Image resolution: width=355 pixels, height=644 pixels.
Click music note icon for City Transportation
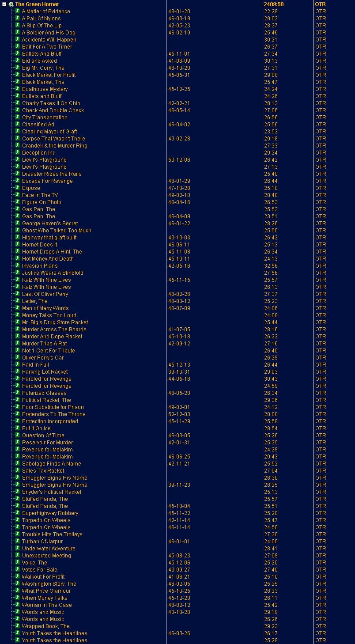(18, 117)
